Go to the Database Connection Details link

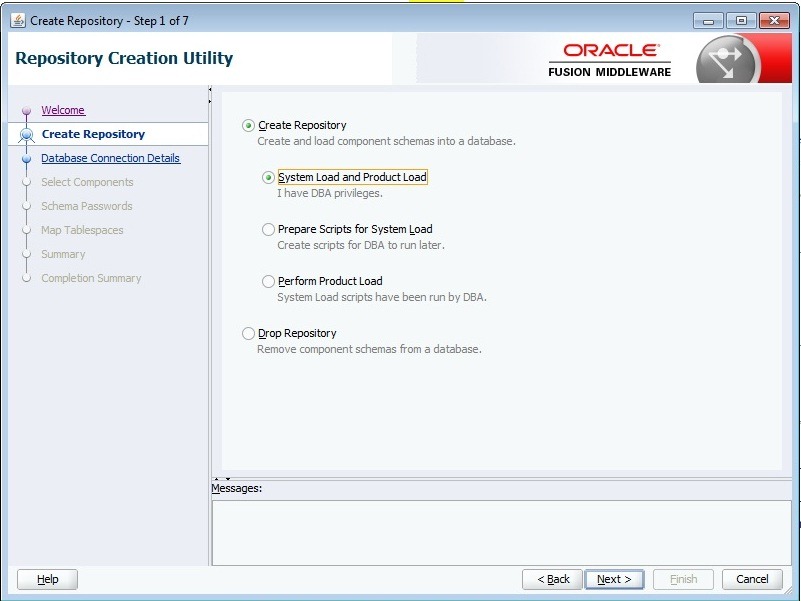point(110,158)
